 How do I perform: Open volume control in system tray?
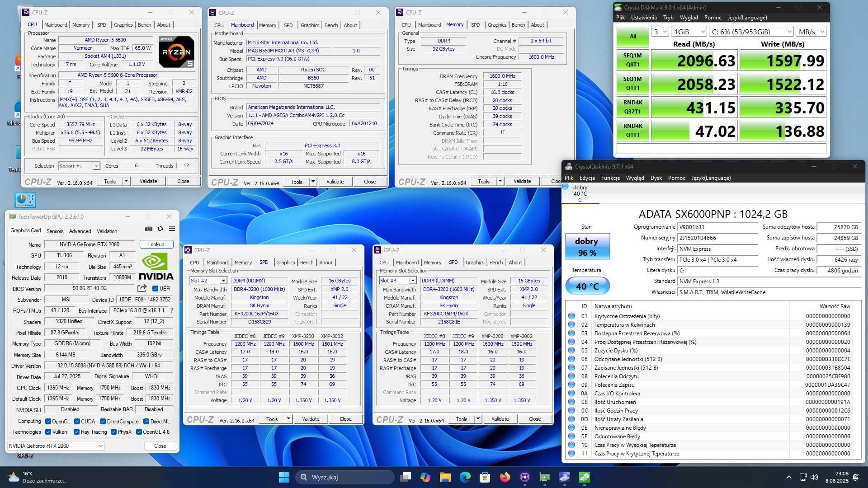[x=814, y=477]
